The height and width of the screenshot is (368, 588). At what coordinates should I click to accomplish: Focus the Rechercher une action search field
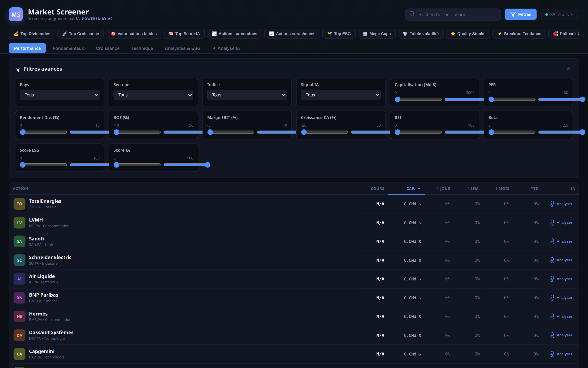tap(453, 14)
